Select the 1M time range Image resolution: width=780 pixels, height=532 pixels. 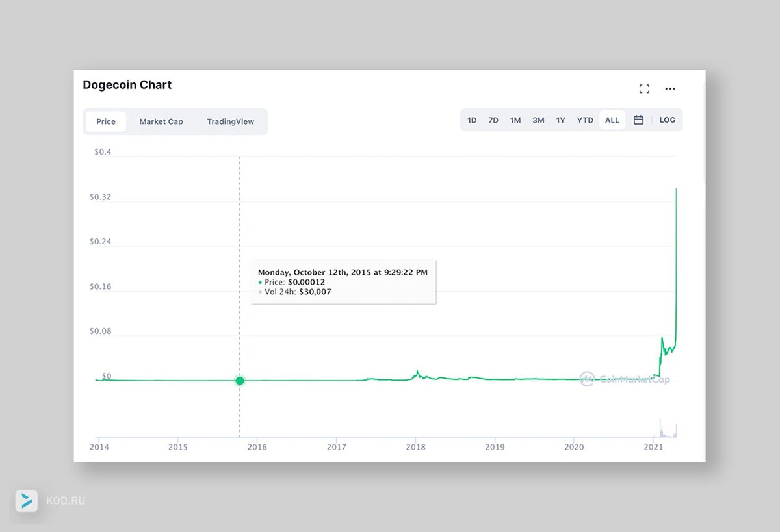(515, 120)
